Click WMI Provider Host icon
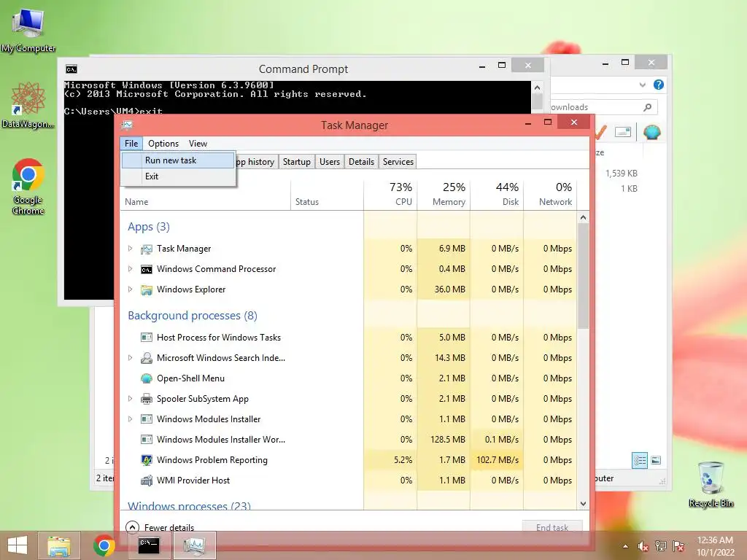This screenshot has height=560, width=747. (x=146, y=481)
